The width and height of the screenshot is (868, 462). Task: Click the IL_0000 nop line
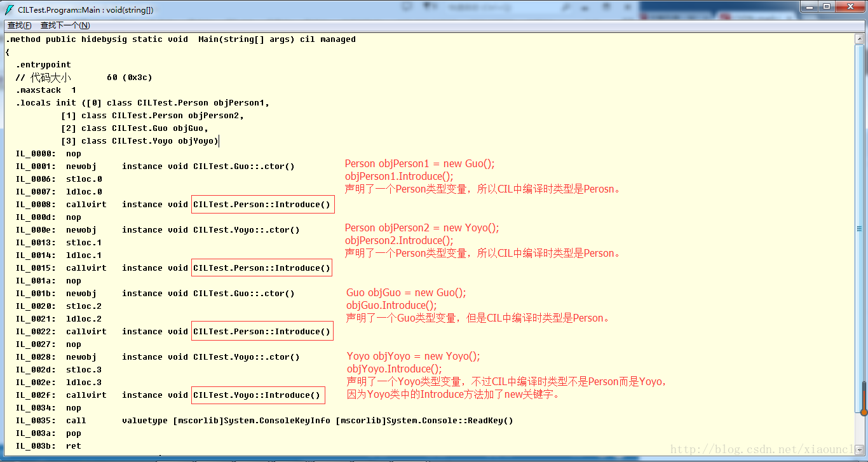tap(48, 154)
